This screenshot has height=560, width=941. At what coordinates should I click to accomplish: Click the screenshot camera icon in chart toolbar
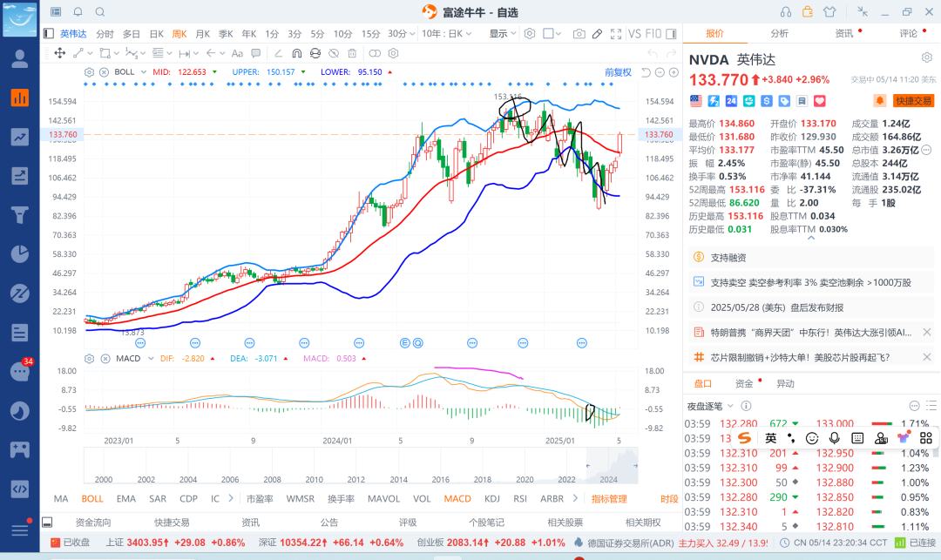(x=579, y=34)
